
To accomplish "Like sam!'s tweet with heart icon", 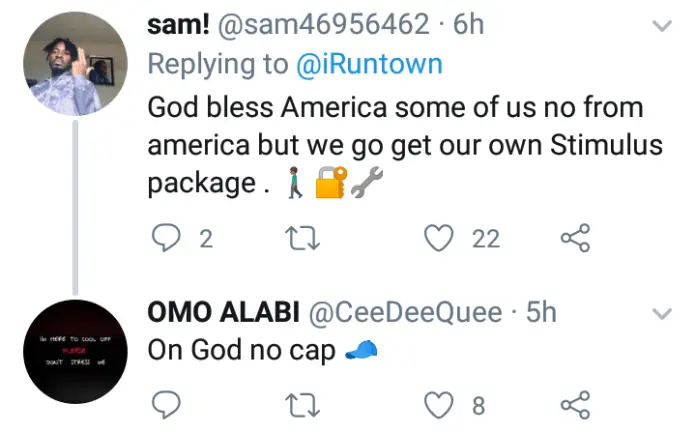I will (x=439, y=238).
